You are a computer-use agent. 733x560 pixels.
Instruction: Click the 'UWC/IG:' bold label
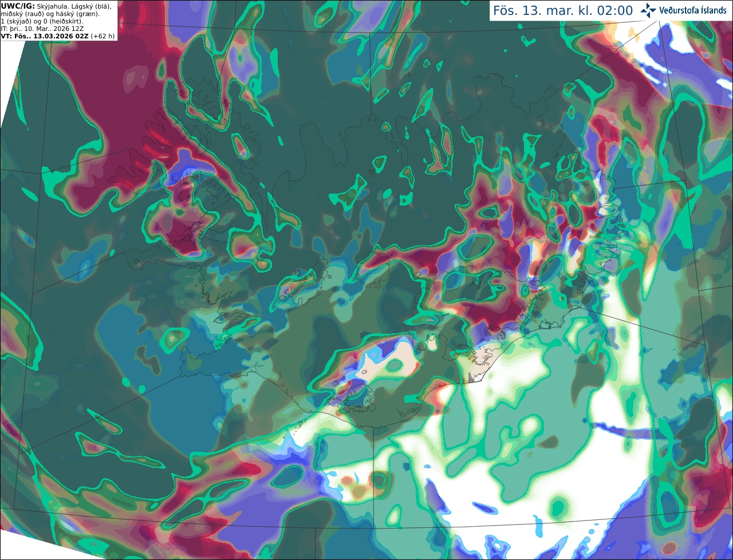pyautogui.click(x=18, y=6)
